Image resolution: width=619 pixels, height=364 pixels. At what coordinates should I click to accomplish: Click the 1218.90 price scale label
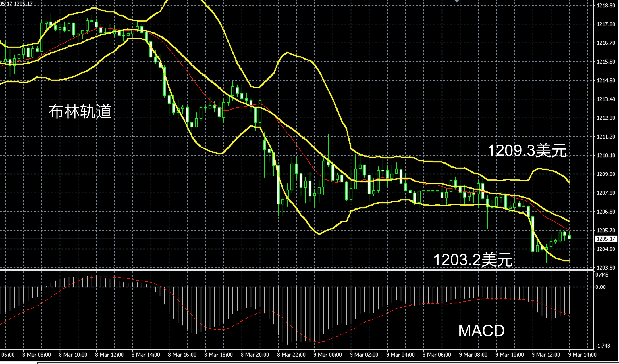[606, 5]
